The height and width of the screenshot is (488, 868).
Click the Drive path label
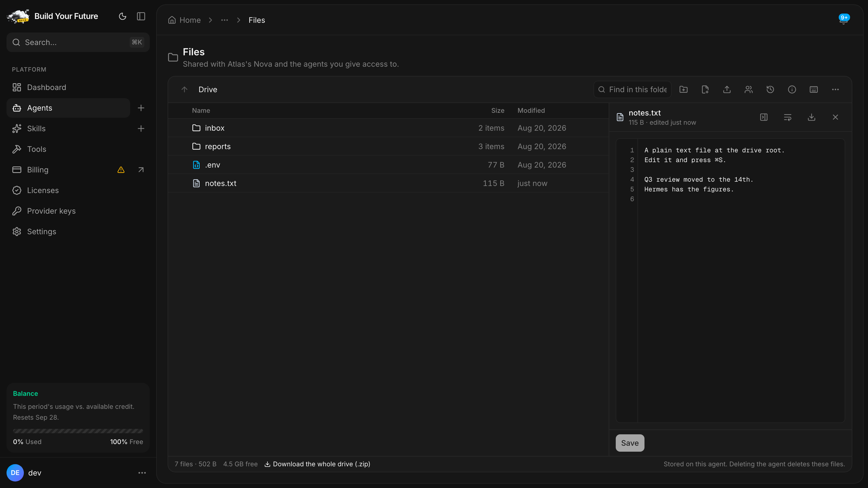tap(208, 89)
